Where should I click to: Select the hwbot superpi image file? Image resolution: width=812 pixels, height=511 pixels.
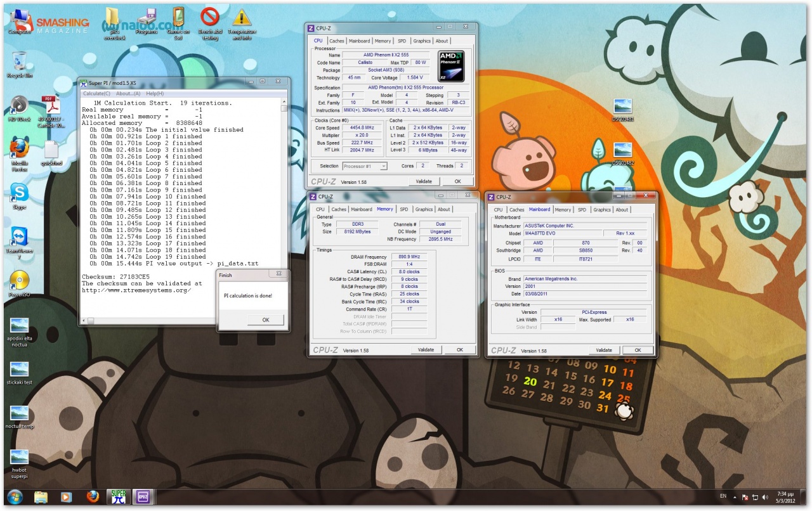tap(20, 463)
